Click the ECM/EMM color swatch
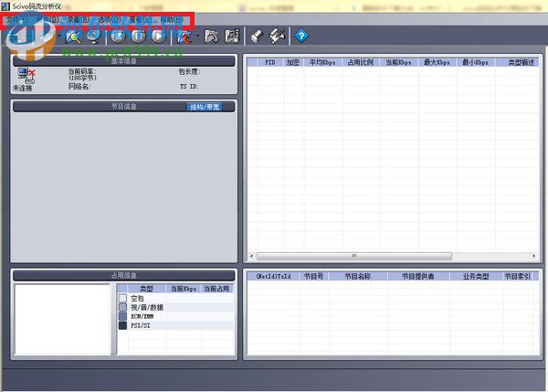 [122, 316]
